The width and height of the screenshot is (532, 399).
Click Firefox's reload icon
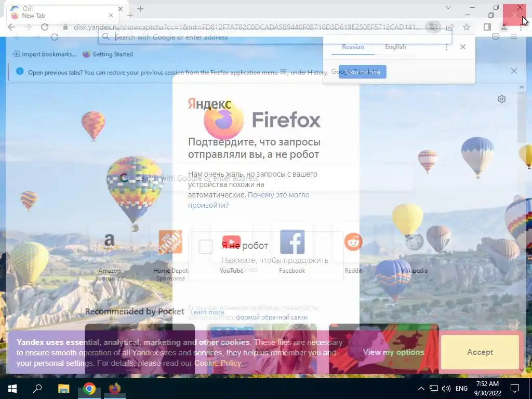pos(55,37)
